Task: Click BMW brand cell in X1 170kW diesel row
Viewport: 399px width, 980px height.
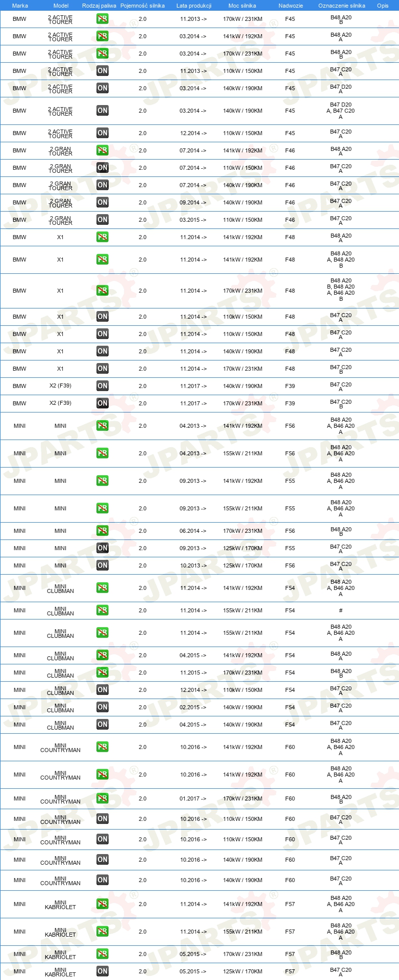Action: (19, 369)
